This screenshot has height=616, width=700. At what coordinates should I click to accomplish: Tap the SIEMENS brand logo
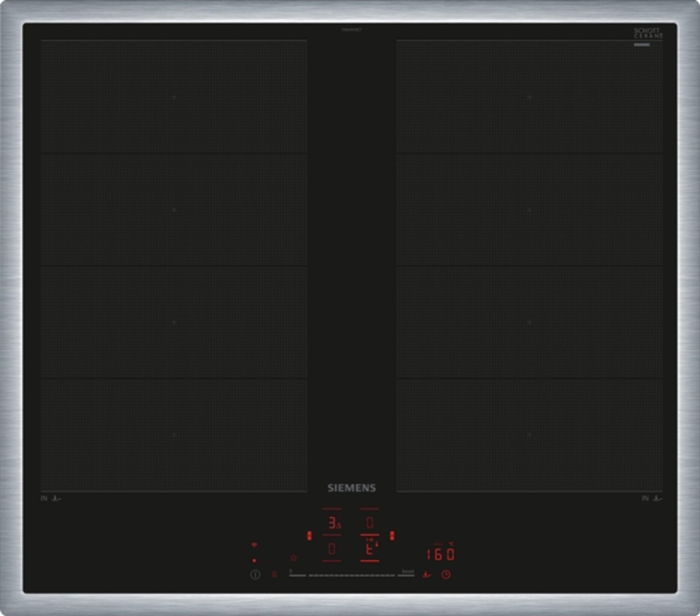352,488
